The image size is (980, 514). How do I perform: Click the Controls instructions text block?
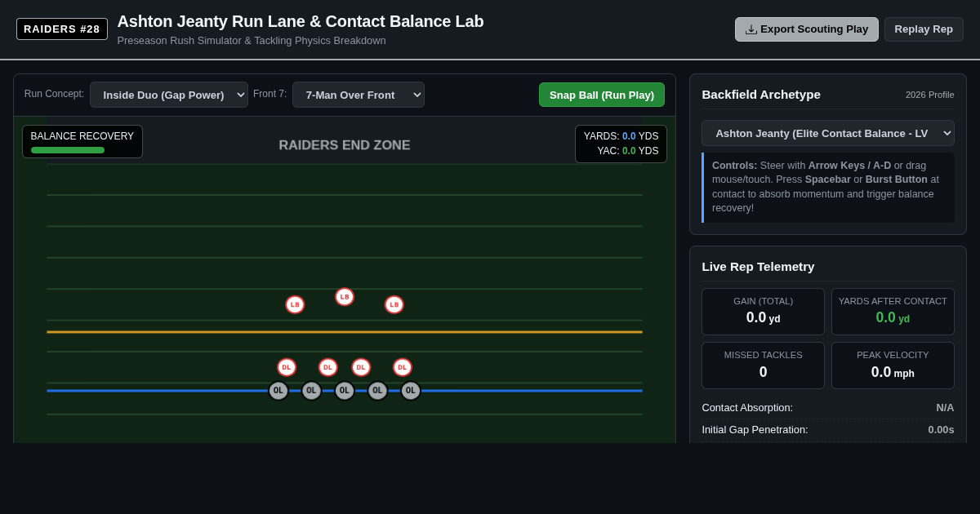[x=828, y=187]
